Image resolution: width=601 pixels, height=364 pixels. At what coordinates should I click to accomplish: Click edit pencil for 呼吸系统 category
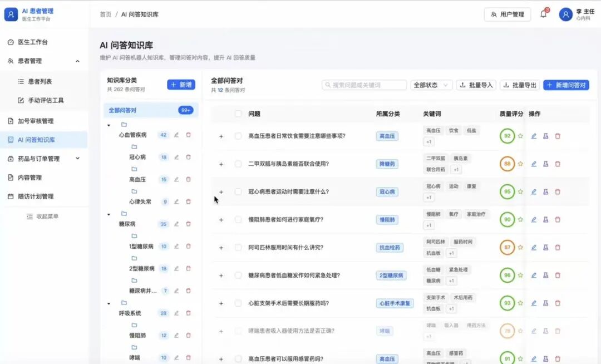pyautogui.click(x=176, y=313)
